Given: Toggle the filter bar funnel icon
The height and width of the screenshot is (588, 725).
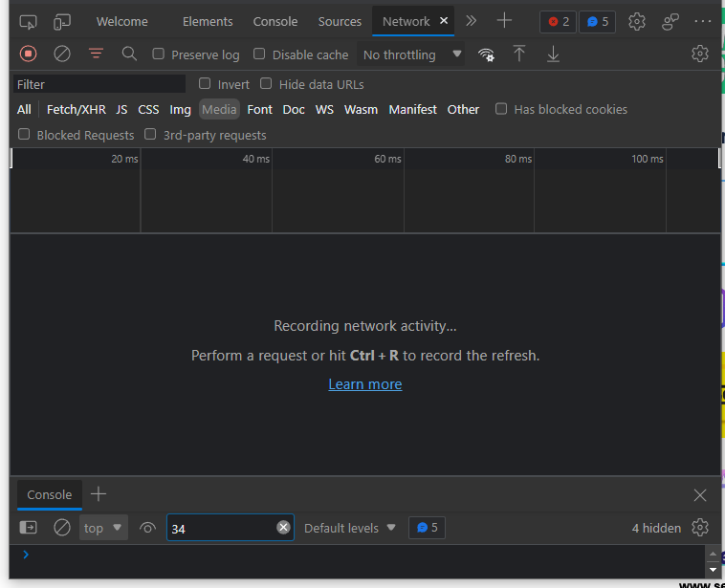Looking at the screenshot, I should click(97, 54).
